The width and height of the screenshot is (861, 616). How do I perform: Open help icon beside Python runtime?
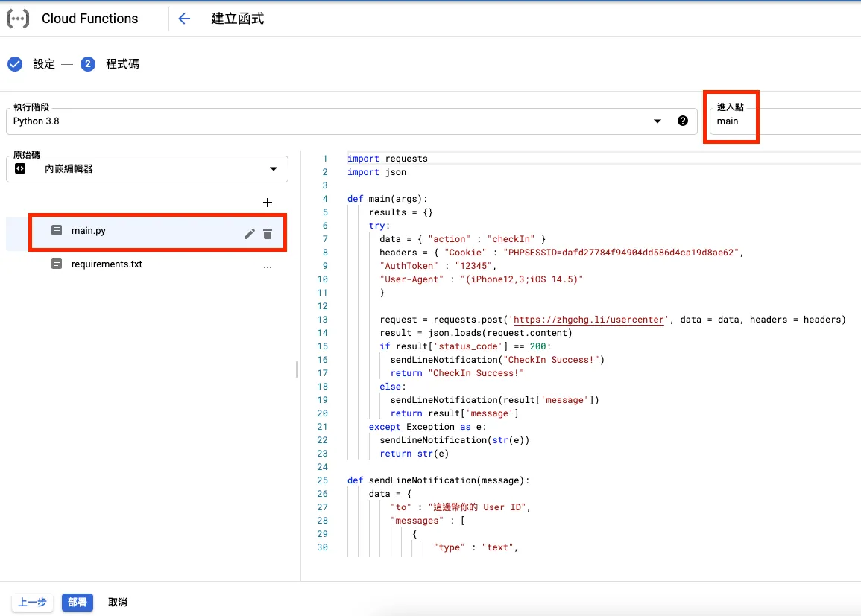coord(682,121)
